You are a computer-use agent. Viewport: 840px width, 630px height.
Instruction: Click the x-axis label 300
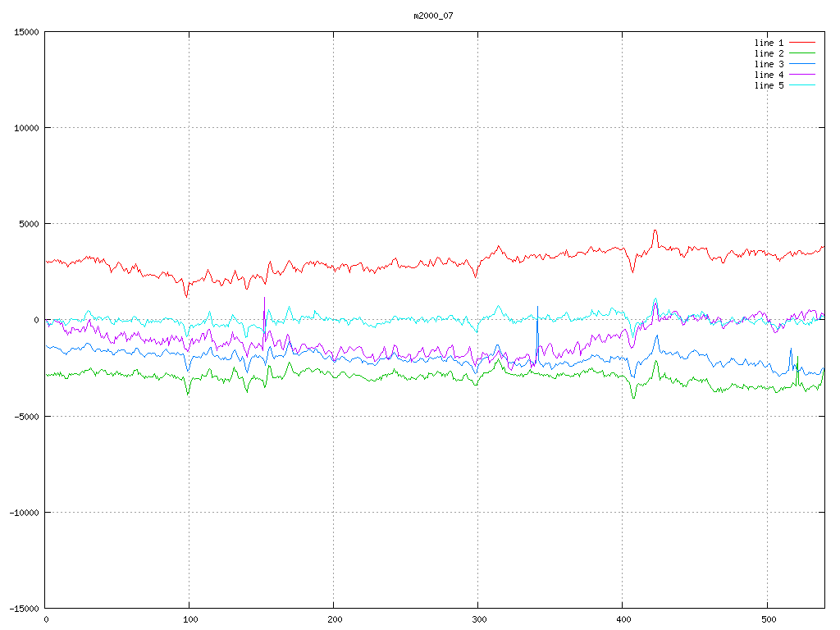click(x=479, y=620)
